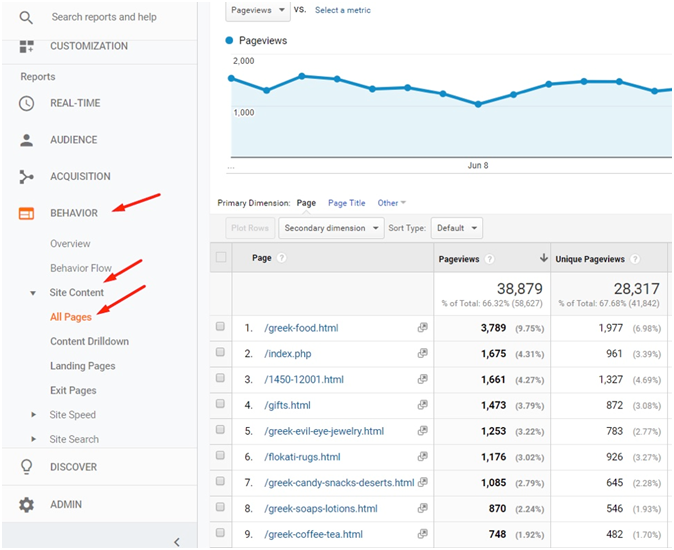Image resolution: width=674 pixels, height=550 pixels.
Task: Open Admin via gear icon
Action: tap(26, 505)
